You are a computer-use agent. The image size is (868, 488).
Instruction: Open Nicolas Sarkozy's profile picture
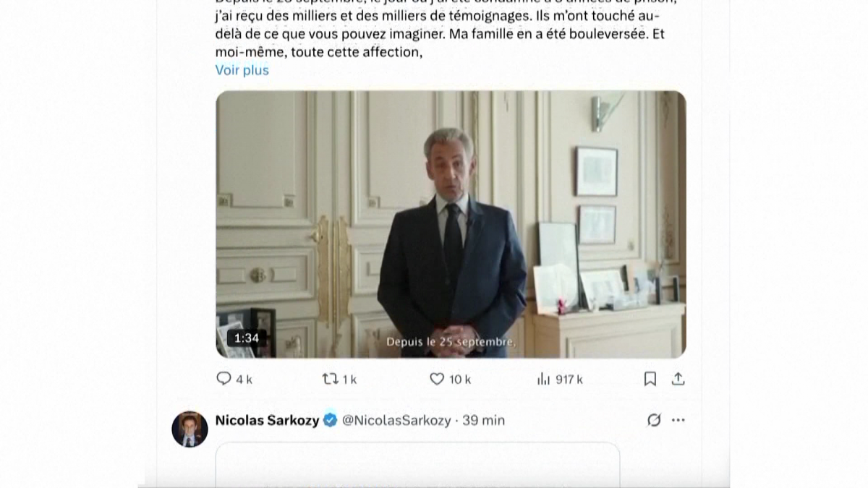[x=190, y=429]
